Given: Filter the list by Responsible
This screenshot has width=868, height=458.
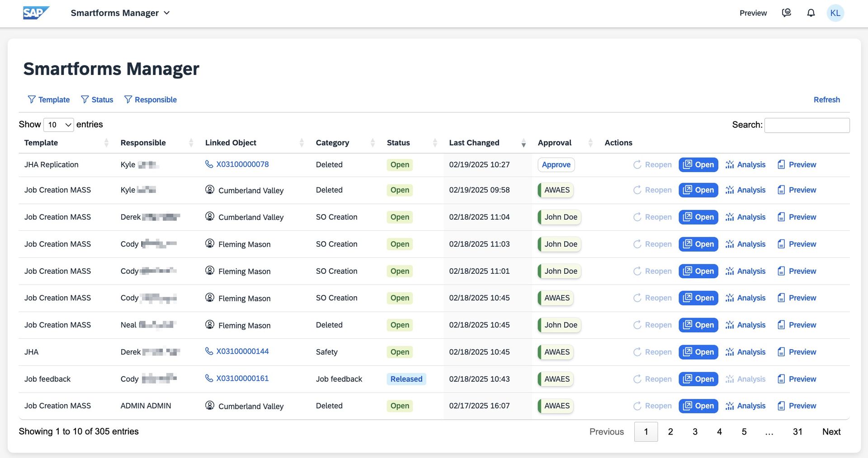Looking at the screenshot, I should coord(150,100).
